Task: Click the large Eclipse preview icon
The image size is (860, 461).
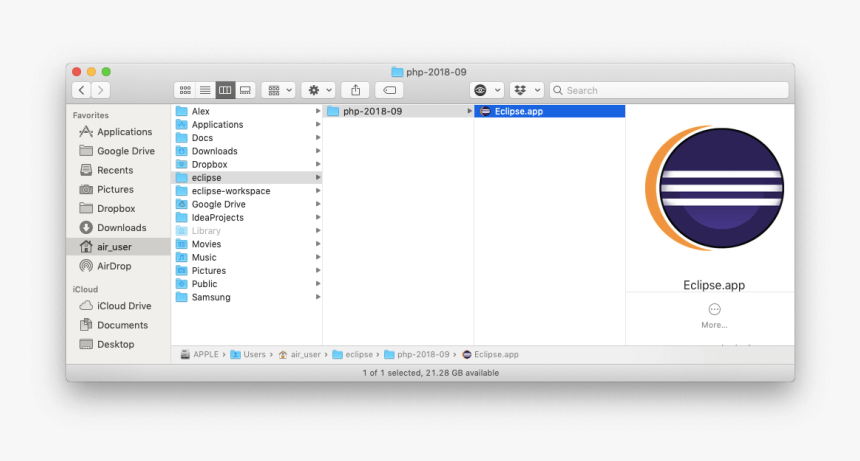Action: point(715,188)
